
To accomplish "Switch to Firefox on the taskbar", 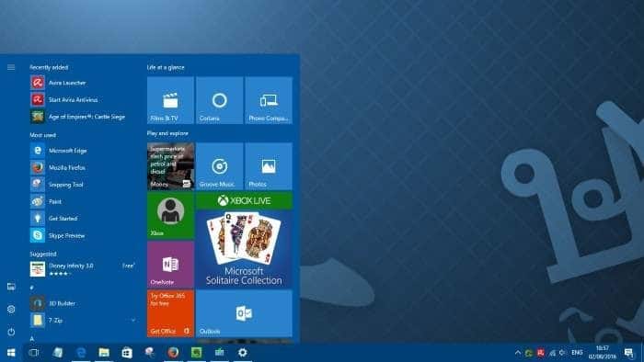I will [x=173, y=353].
